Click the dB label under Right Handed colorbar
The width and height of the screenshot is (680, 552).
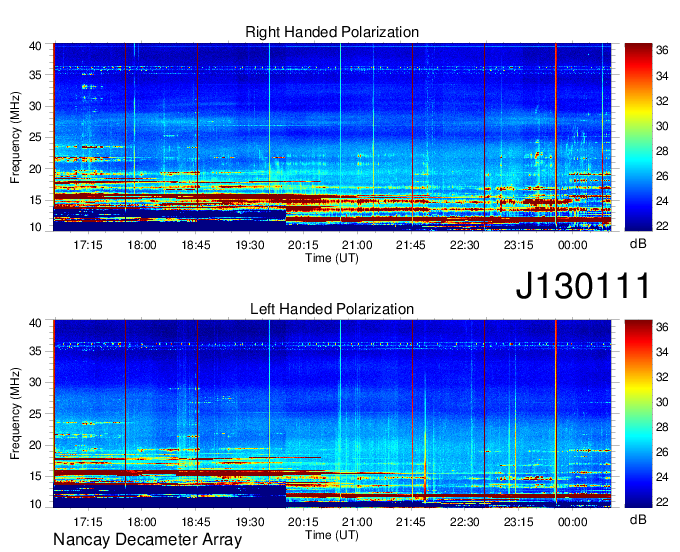coord(638,244)
